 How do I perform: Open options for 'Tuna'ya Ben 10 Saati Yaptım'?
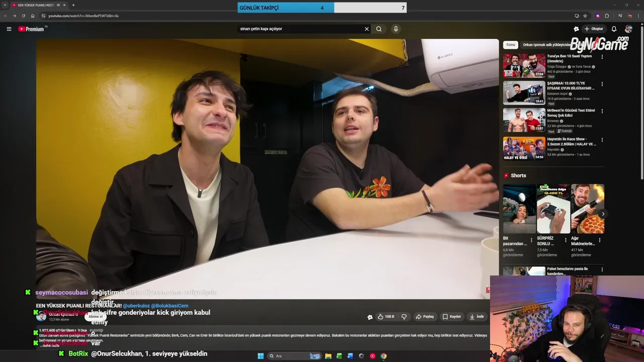[602, 57]
